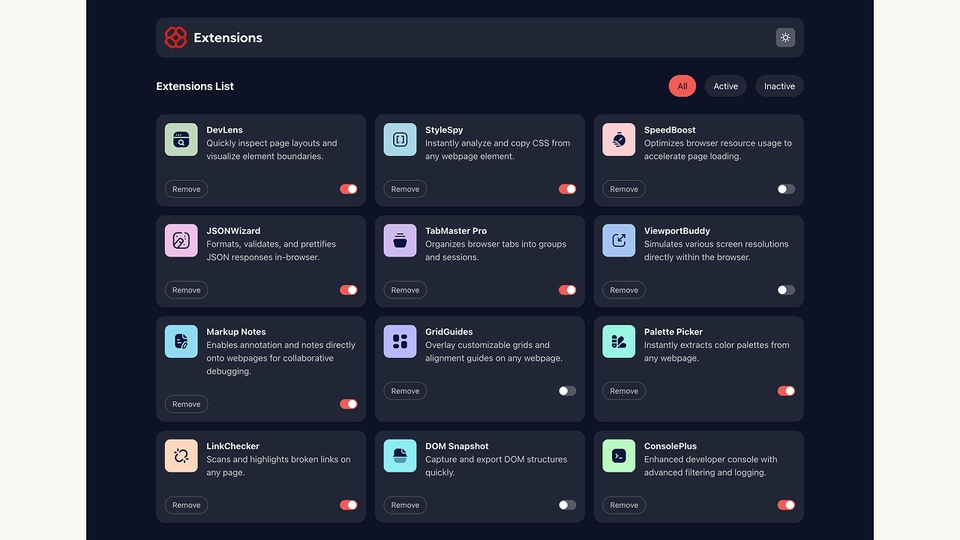
Task: Click the TabMaster Pro icon
Action: 400,241
